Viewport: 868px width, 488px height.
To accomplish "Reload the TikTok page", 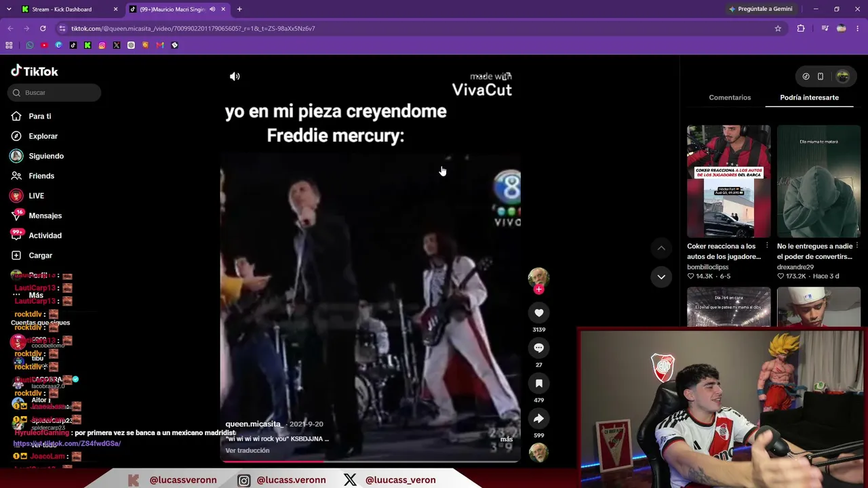I will pos(43,28).
